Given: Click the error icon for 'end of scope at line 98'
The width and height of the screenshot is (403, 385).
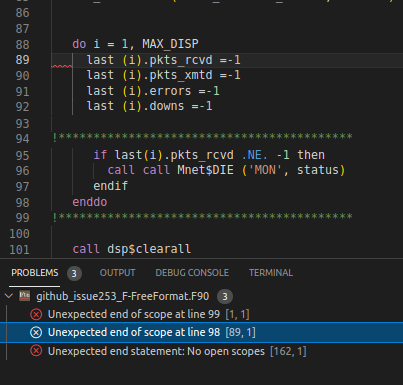Looking at the screenshot, I should point(36,332).
